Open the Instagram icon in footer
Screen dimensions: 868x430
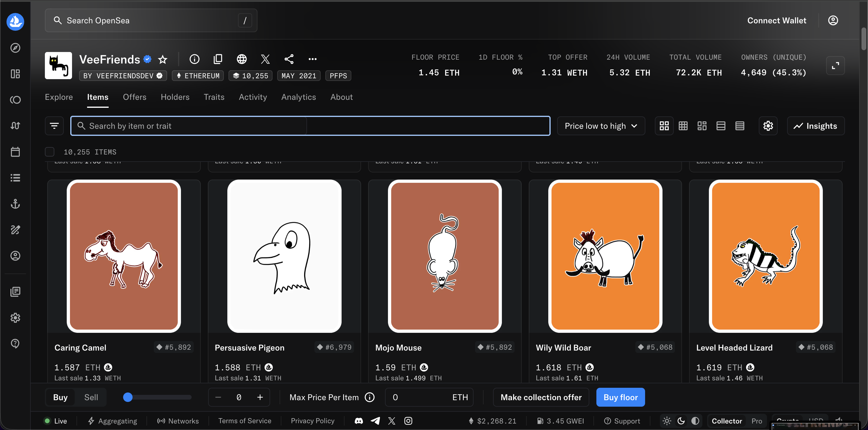(x=408, y=421)
